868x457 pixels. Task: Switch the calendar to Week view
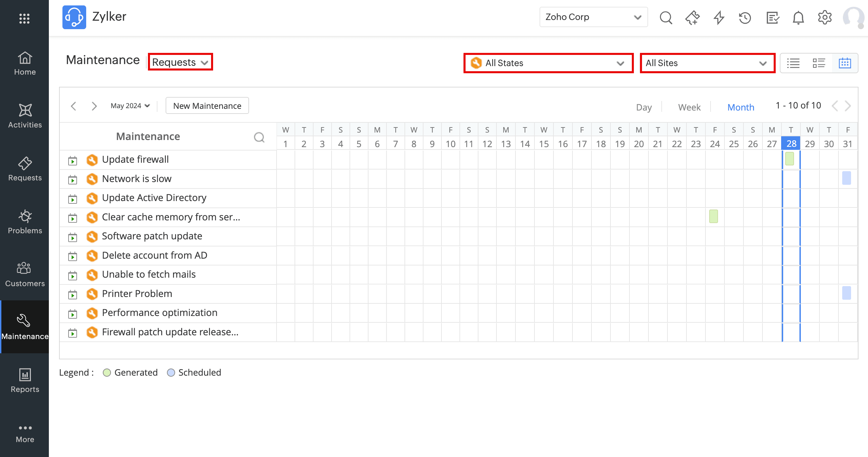[689, 107]
